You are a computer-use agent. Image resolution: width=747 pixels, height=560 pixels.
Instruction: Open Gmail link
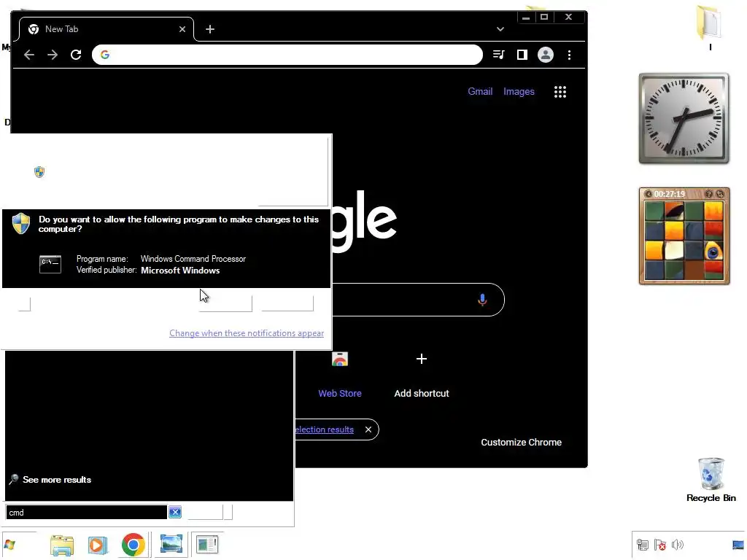tap(480, 91)
